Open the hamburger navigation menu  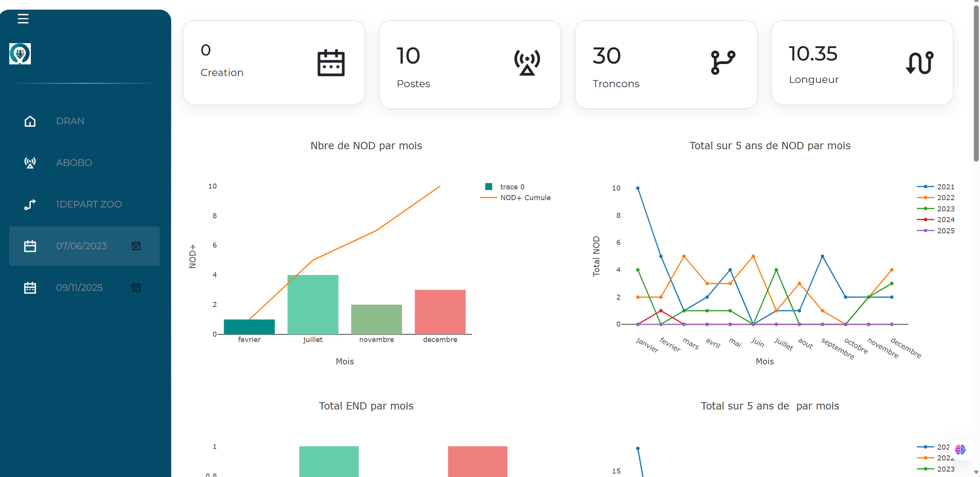point(23,19)
